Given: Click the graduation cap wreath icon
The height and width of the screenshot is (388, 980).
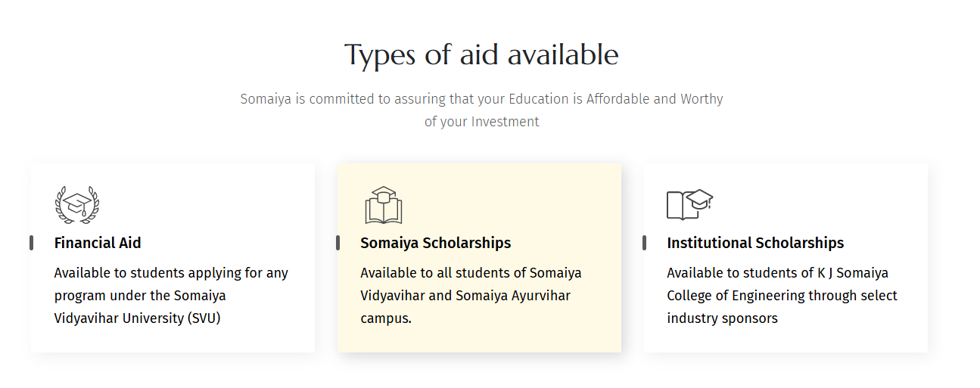Looking at the screenshot, I should tap(77, 205).
